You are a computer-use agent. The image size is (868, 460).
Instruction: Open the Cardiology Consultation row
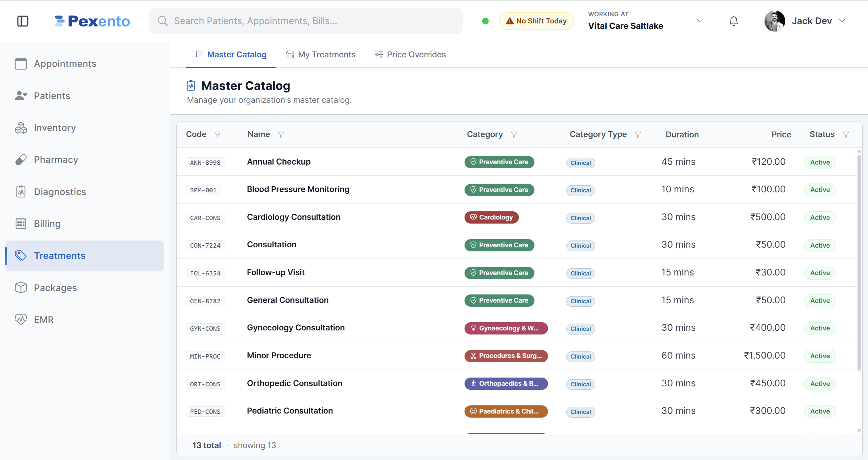tap(516, 217)
